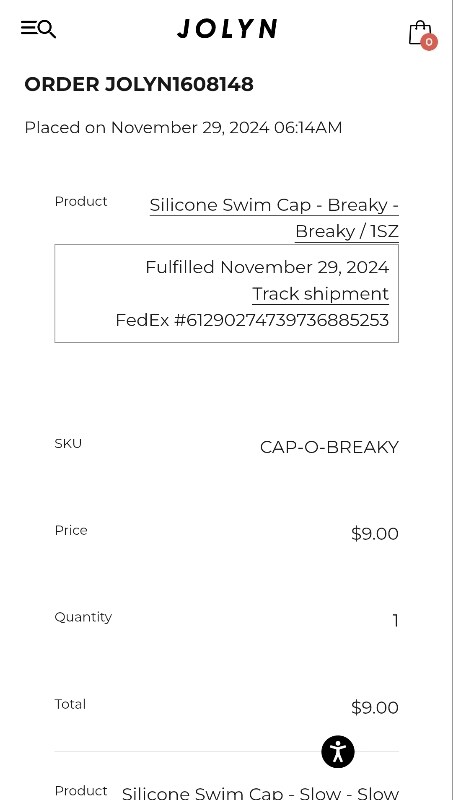Select the FedEx tracking number text
The height and width of the screenshot is (800, 453).
pos(253,320)
